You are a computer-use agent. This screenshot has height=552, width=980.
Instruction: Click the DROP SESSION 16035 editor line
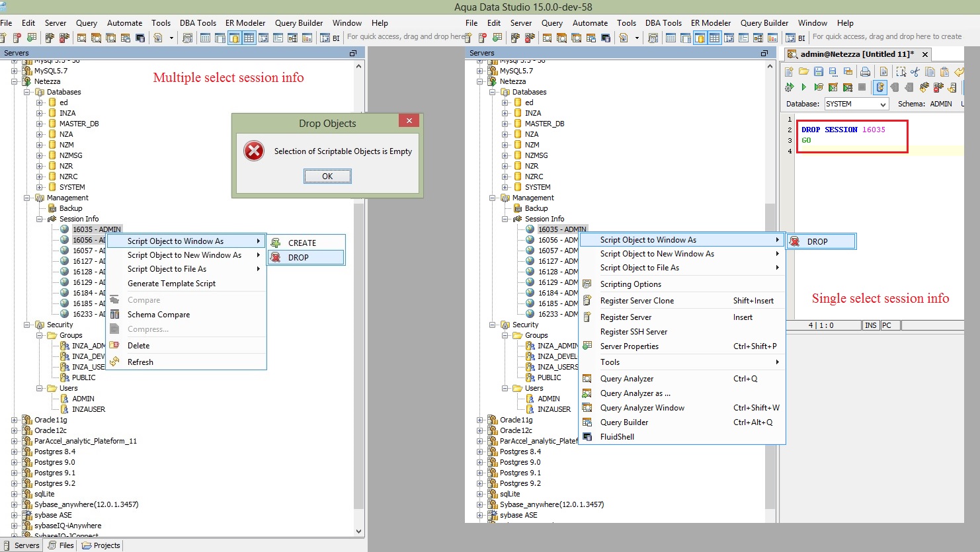pos(843,130)
